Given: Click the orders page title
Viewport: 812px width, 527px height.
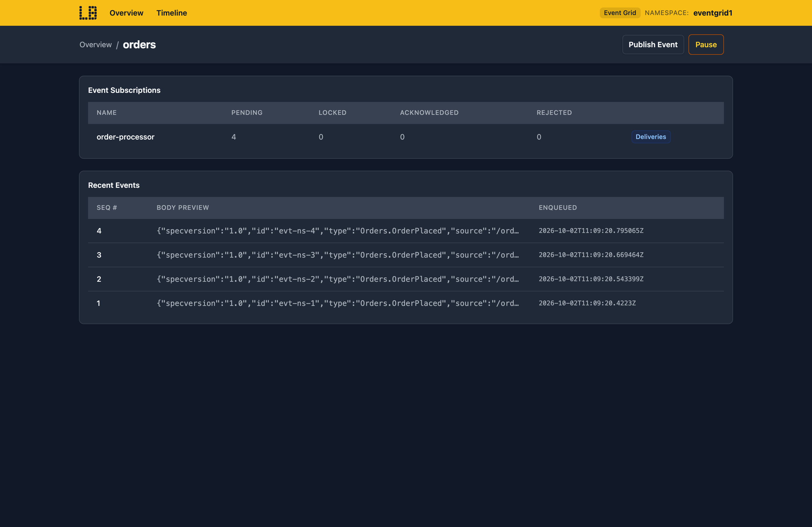Looking at the screenshot, I should click(x=139, y=45).
